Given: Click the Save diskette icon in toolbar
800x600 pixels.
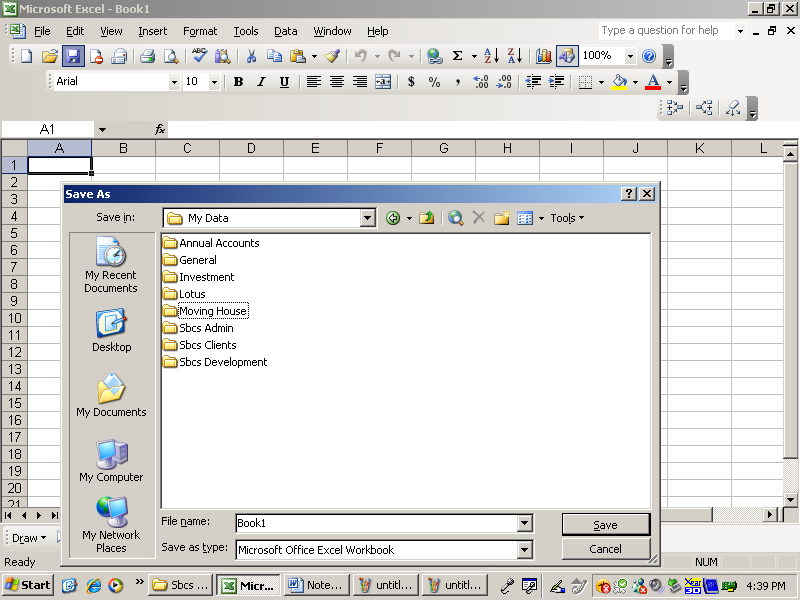Looking at the screenshot, I should [73, 56].
